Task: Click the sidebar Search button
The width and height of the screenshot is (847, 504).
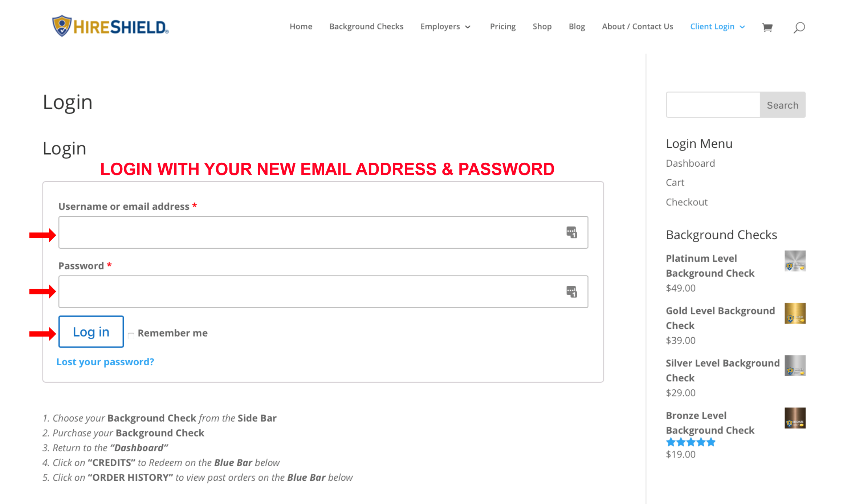Action: pyautogui.click(x=782, y=105)
